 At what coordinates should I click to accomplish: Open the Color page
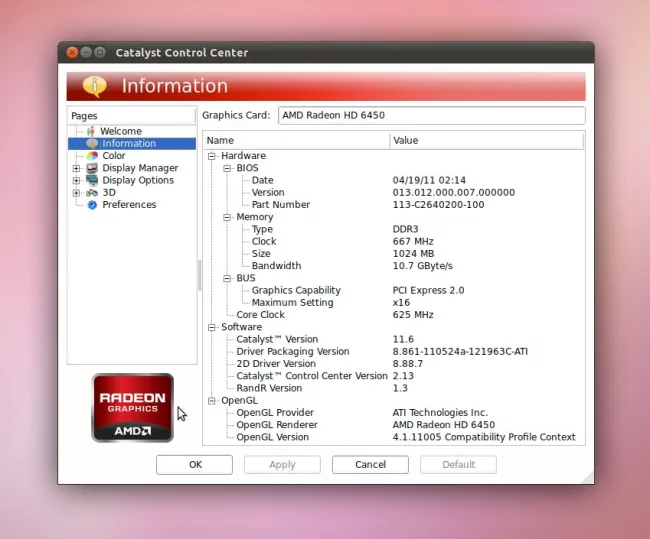pyautogui.click(x=114, y=156)
